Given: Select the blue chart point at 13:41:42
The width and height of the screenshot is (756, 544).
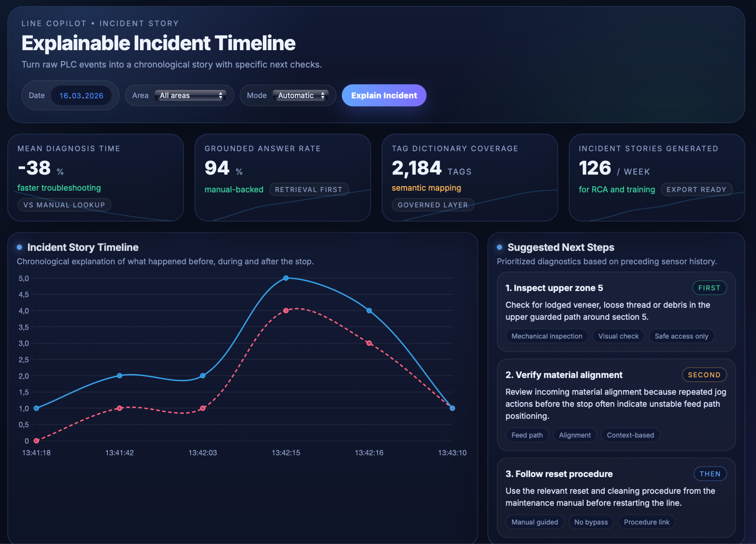Looking at the screenshot, I should [x=120, y=375].
